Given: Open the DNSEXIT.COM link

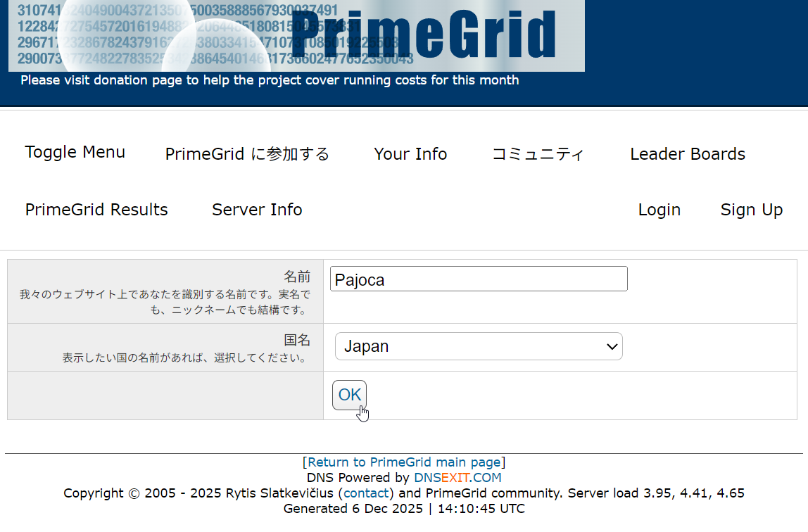Looking at the screenshot, I should 456,477.
